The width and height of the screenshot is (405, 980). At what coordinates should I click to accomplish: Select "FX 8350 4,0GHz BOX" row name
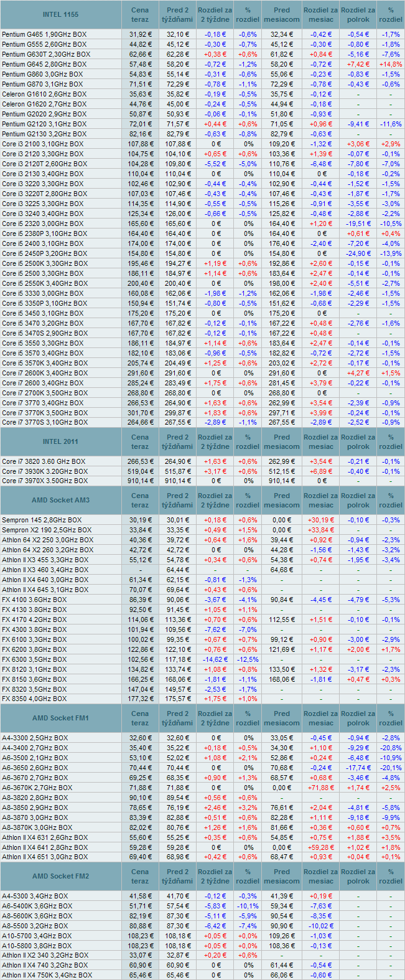click(35, 699)
